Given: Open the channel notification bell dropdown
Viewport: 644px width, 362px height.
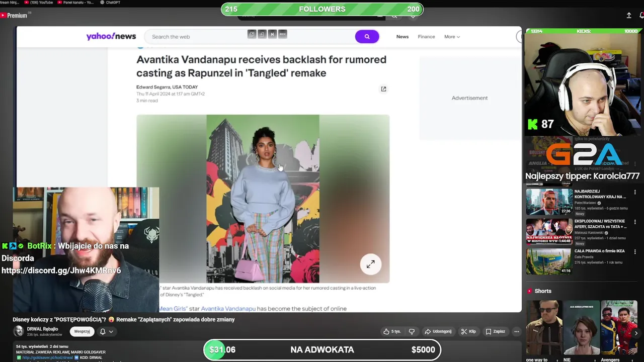Looking at the screenshot, I should pos(106,331).
